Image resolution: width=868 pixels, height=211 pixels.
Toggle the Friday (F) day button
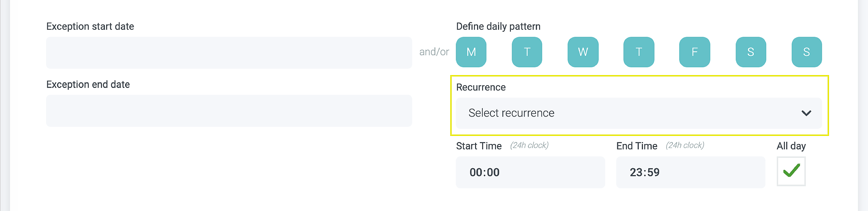[x=694, y=52]
